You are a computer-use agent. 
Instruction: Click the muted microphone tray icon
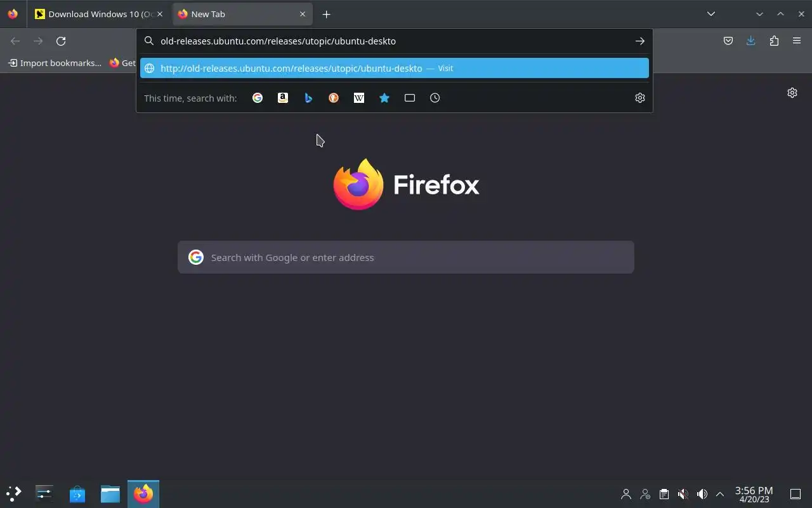[x=683, y=494]
